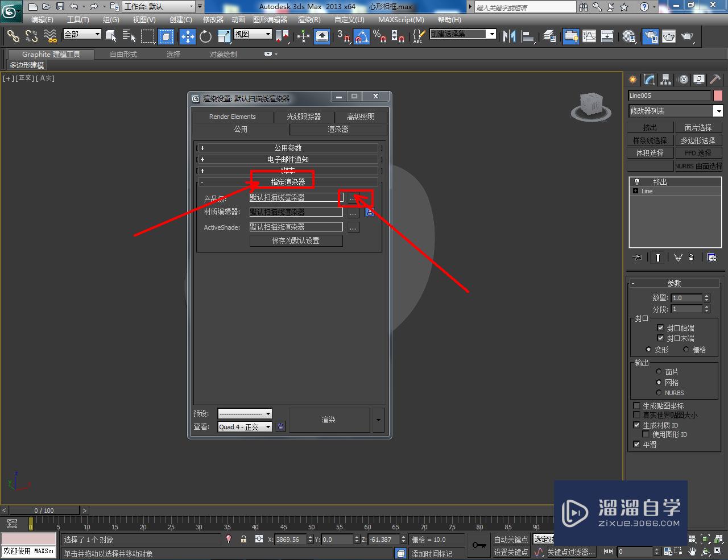Click 产品级 choose renderer ellipsis button

tap(353, 198)
